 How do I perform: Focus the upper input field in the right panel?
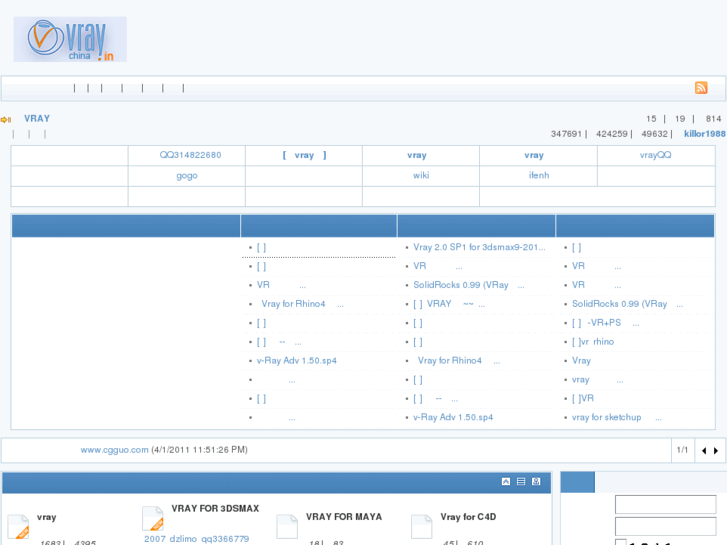(665, 504)
